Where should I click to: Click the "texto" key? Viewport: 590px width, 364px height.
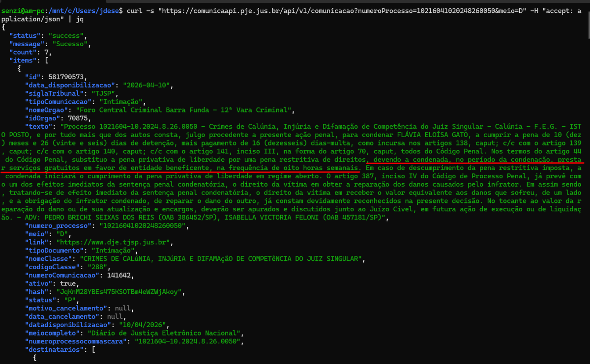click(38, 126)
